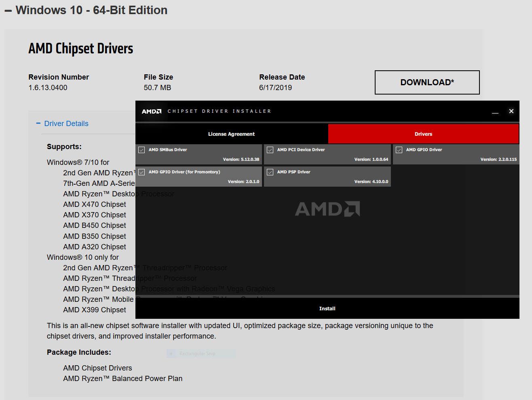
Task: Switch to the License Agreement tab
Action: pyautogui.click(x=231, y=134)
